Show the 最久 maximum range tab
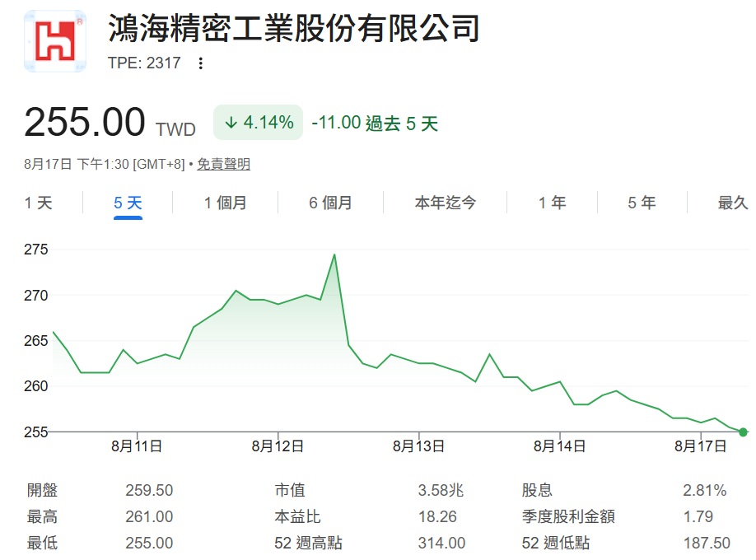Screen dimensions: 756x560 click(733, 203)
